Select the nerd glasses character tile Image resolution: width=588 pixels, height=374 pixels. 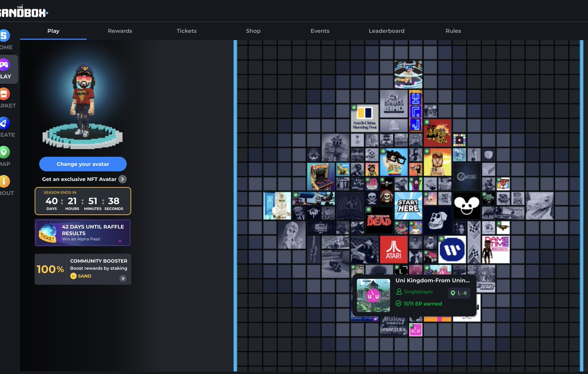[x=394, y=162]
